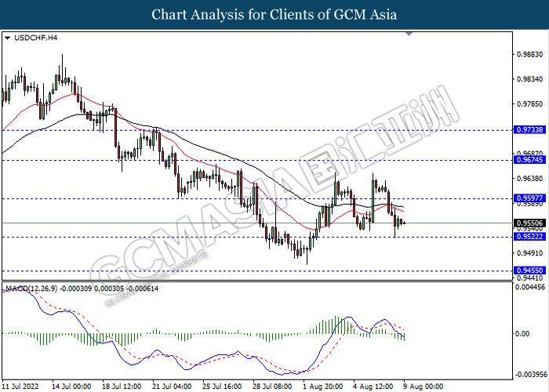Viewport: 549px width, 392px height.
Task: Click the USDCHF,H4 chart title
Action: point(36,38)
